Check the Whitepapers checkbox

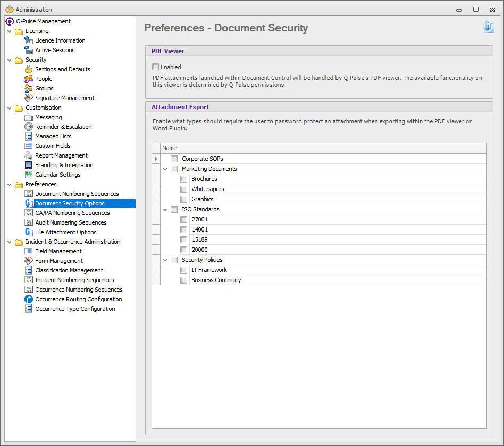(x=184, y=189)
